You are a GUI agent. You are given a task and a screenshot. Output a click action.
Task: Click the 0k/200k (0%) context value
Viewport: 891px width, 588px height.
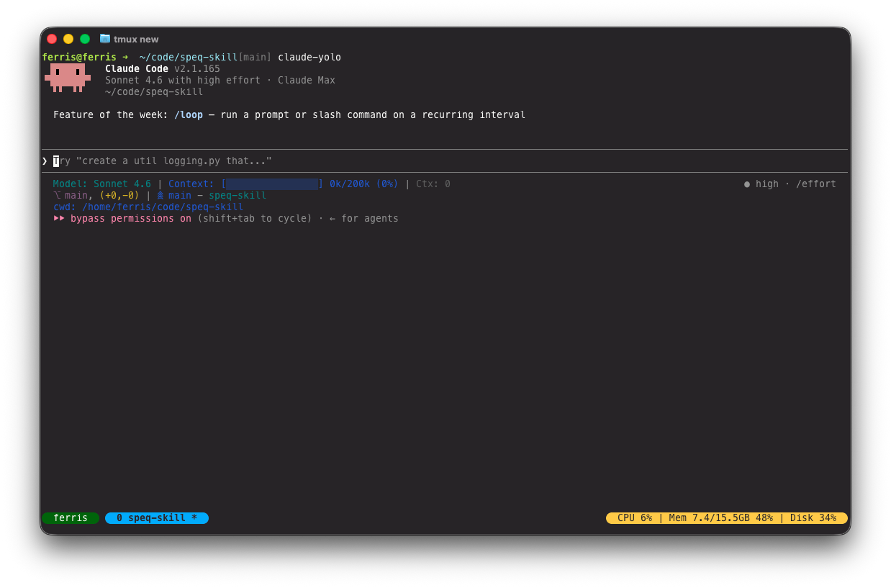click(364, 184)
